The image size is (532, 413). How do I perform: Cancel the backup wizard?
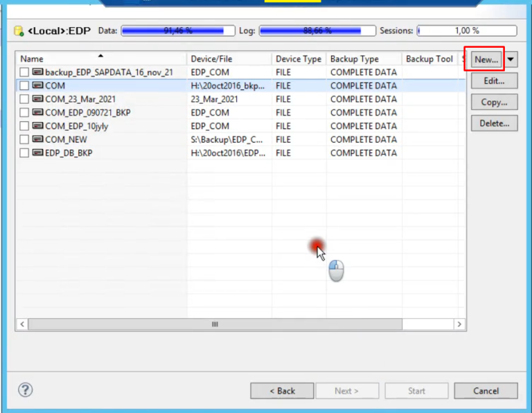coord(486,391)
